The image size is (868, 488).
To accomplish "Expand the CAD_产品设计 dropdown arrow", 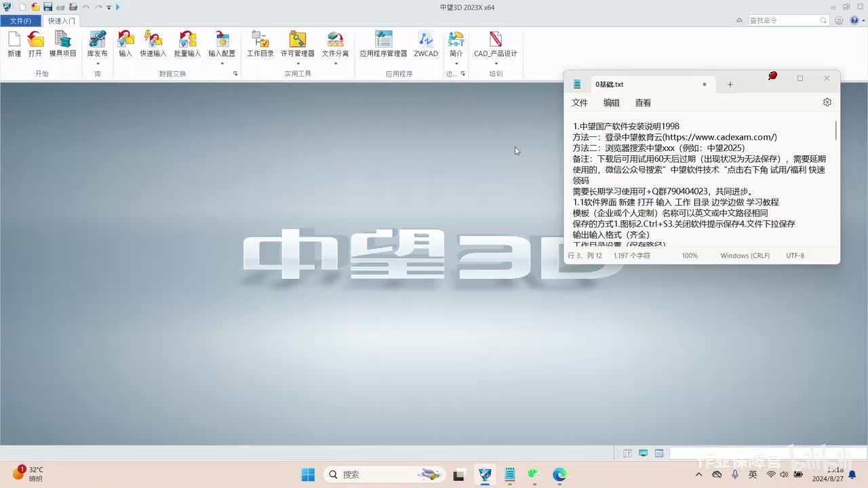I will tap(496, 64).
